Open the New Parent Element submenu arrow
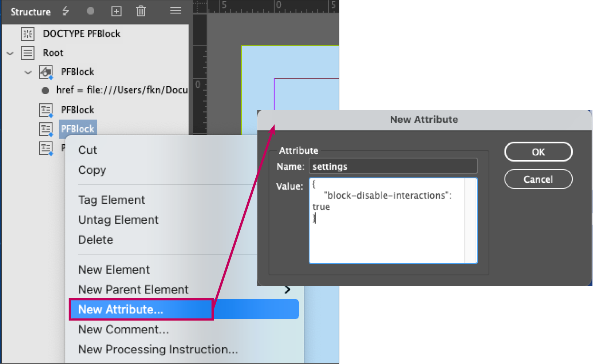Screen dimensions: 607x364 287,290
